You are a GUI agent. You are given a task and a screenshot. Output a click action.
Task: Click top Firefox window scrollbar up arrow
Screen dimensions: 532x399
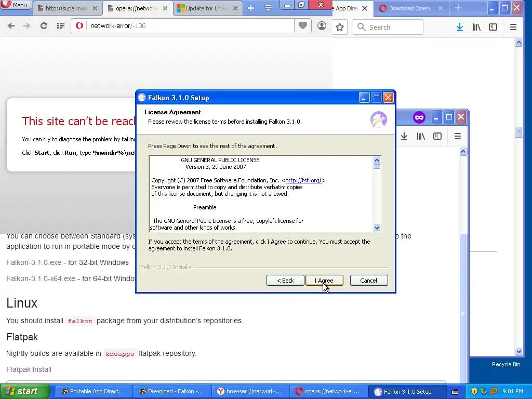(518, 43)
